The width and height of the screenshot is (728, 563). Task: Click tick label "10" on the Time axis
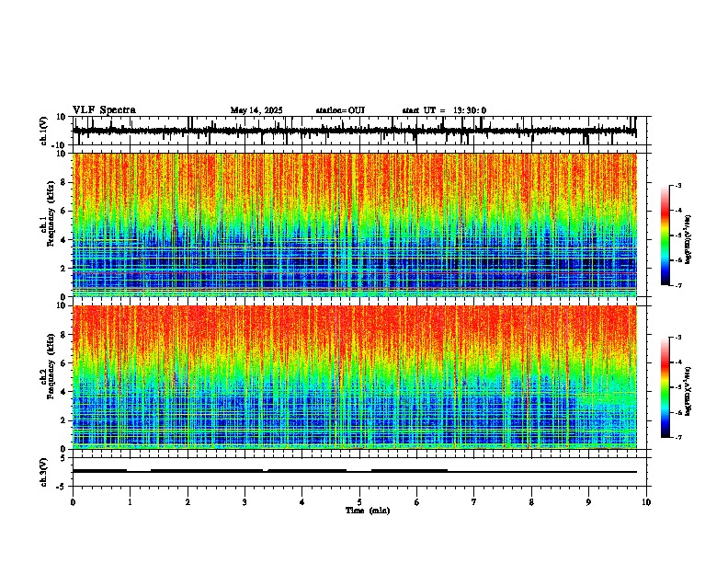tap(646, 502)
